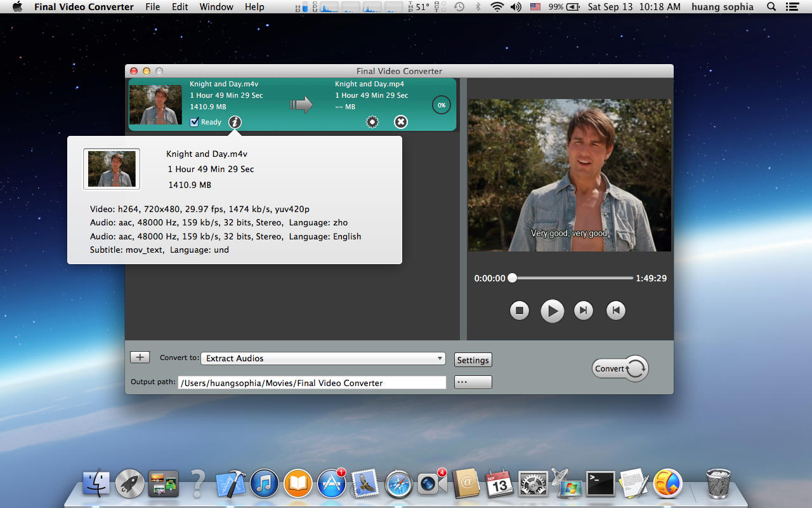Open Time Machine menu bar icon
Image resolution: width=812 pixels, height=508 pixels.
pos(459,7)
